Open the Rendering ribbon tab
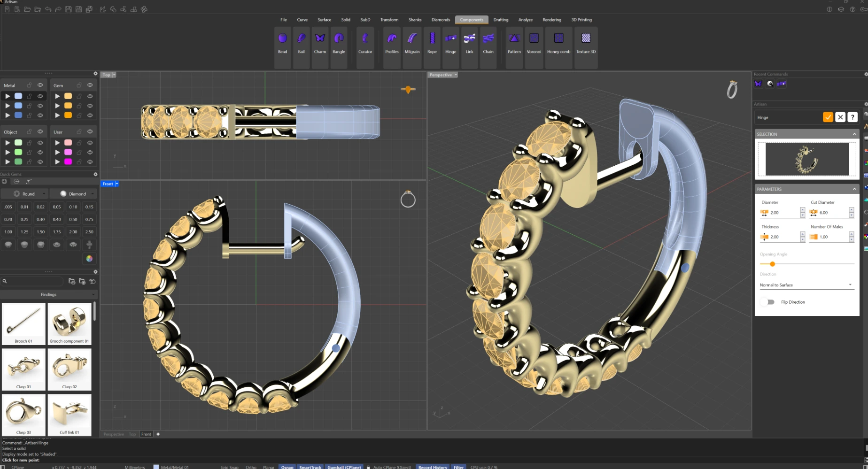Viewport: 868px width, 469px height. tap(552, 20)
